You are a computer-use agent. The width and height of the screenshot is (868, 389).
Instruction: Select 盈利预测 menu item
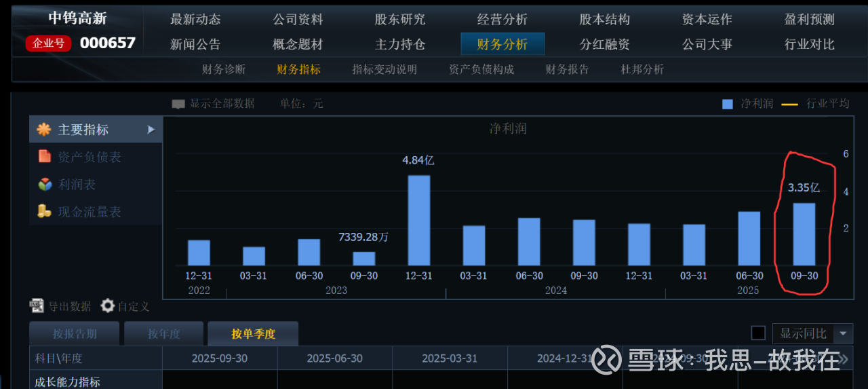click(x=810, y=20)
